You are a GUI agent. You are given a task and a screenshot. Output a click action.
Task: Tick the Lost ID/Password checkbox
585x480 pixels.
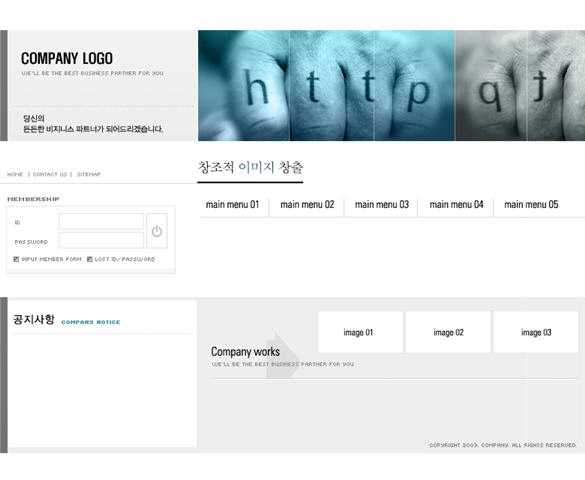tap(90, 259)
